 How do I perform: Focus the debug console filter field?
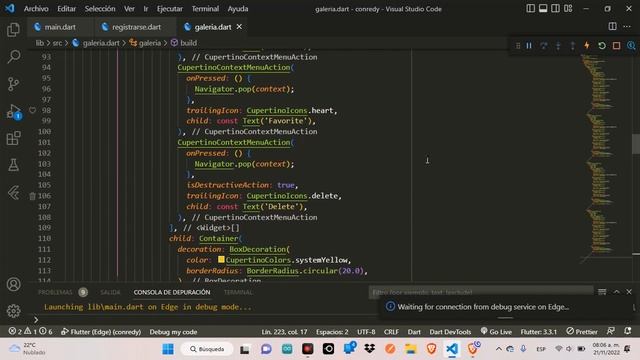tap(481, 292)
